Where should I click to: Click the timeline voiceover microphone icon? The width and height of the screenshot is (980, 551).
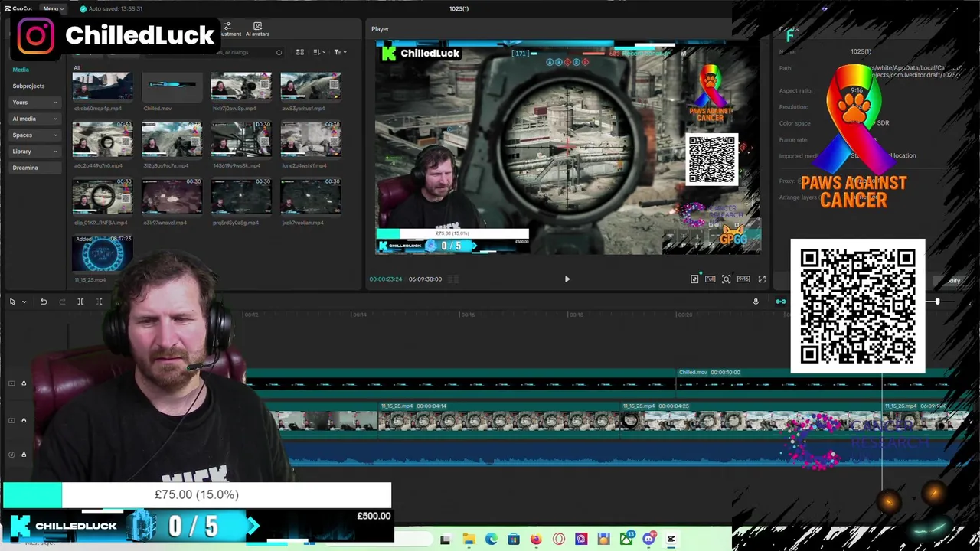pyautogui.click(x=756, y=302)
